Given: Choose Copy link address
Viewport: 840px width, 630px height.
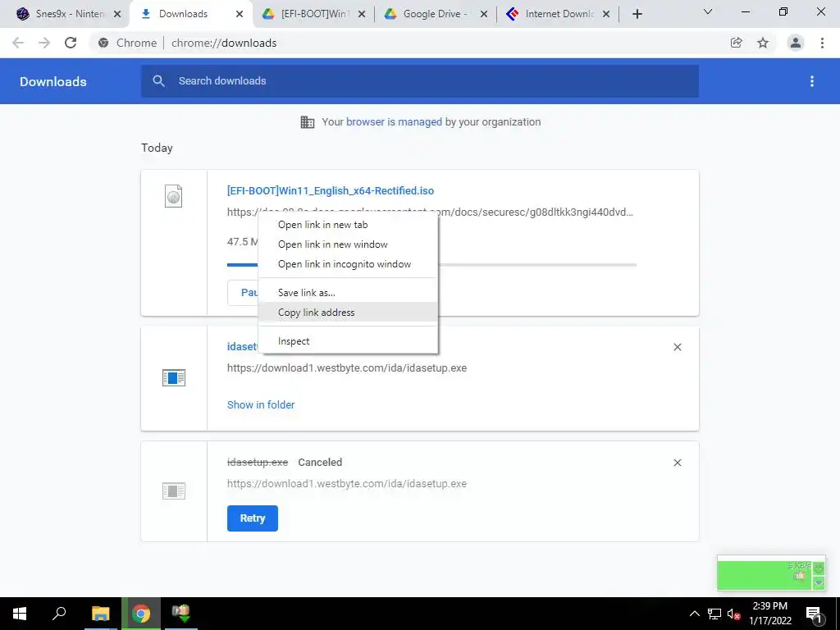Looking at the screenshot, I should point(348,313).
